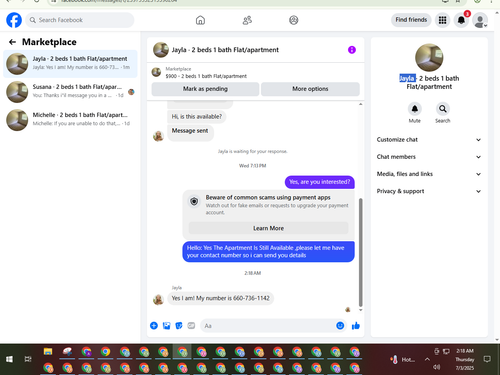Click the Search Facebook input field
Screen dimensions: 500x375
(x=80, y=20)
